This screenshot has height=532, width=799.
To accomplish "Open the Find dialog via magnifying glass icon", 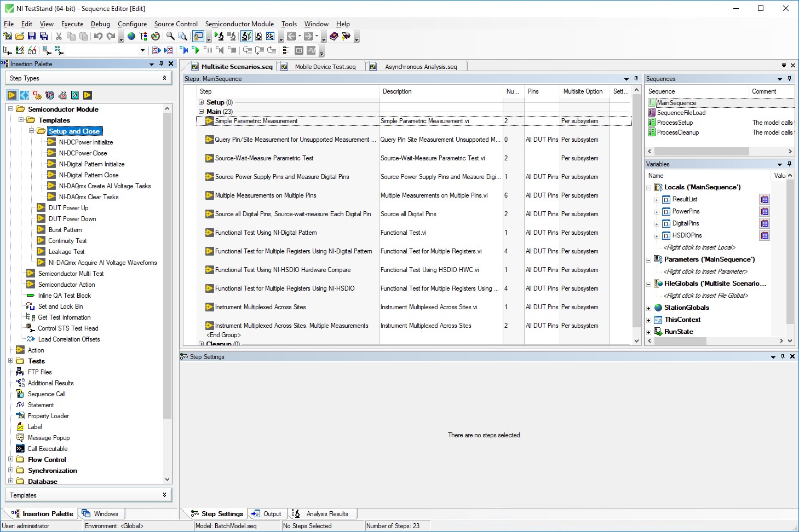I will (x=170, y=36).
